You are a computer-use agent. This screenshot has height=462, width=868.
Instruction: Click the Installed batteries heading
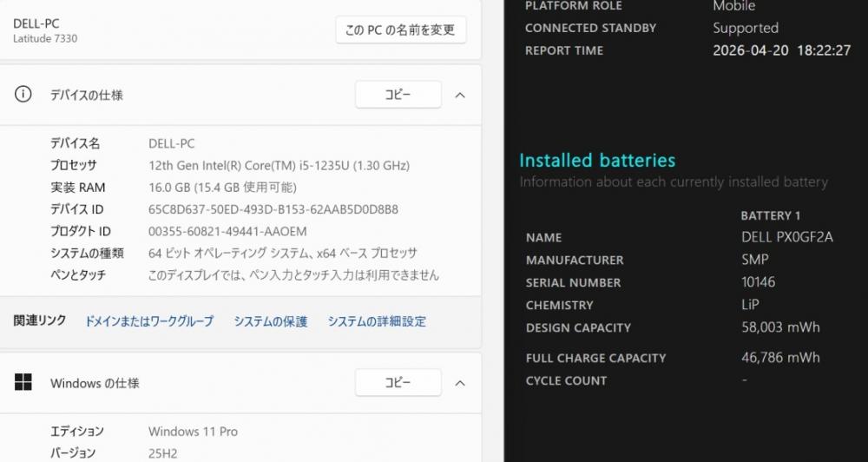(596, 161)
